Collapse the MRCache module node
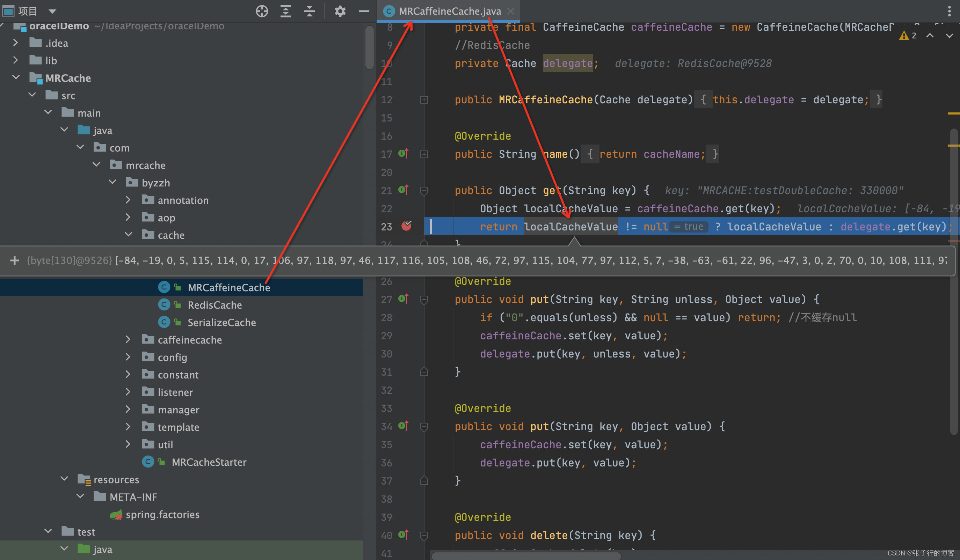Image resolution: width=960 pixels, height=560 pixels. coord(16,77)
